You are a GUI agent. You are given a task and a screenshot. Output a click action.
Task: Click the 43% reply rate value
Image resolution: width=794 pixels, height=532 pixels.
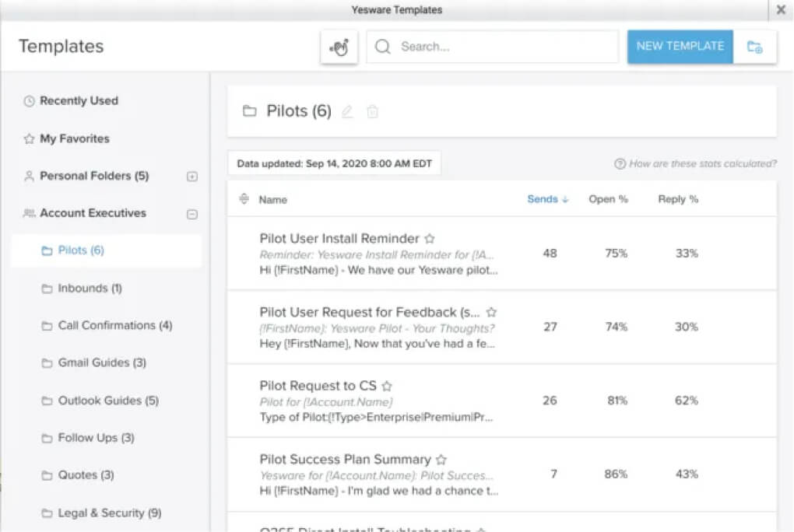coord(687,474)
